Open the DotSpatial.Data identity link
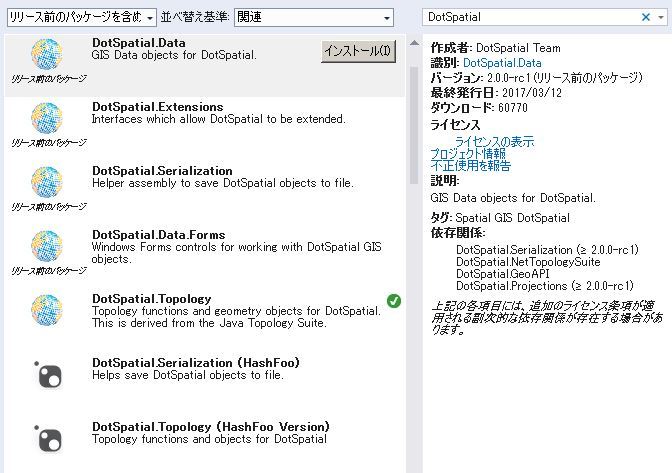The width and height of the screenshot is (672, 473). [x=502, y=63]
